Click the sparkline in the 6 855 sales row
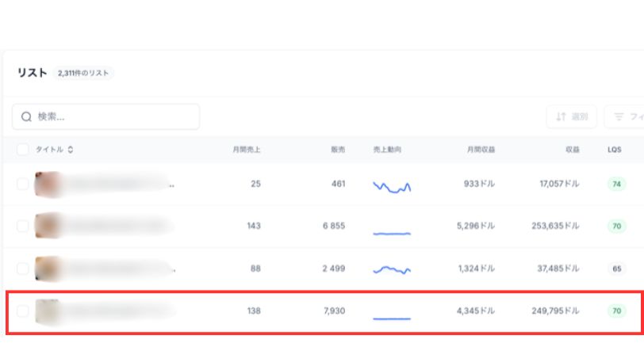 [x=392, y=231]
